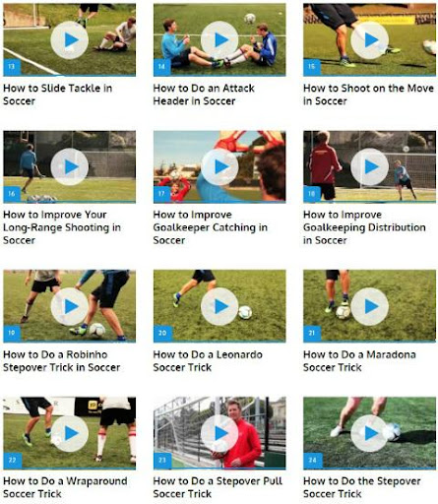Viewport: 438px width, 504px height.
Task: Click the number 24 badge on thumbnail
Action: point(312,460)
